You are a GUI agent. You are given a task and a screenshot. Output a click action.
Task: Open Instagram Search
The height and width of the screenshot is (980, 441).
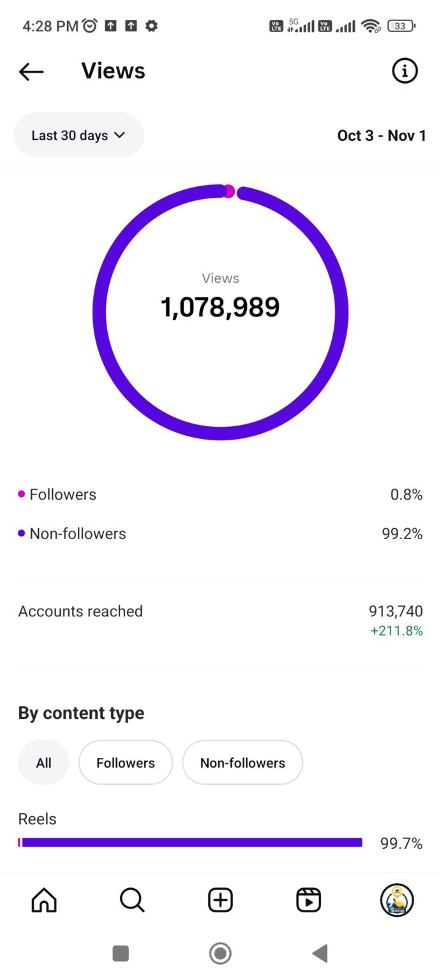(x=131, y=900)
